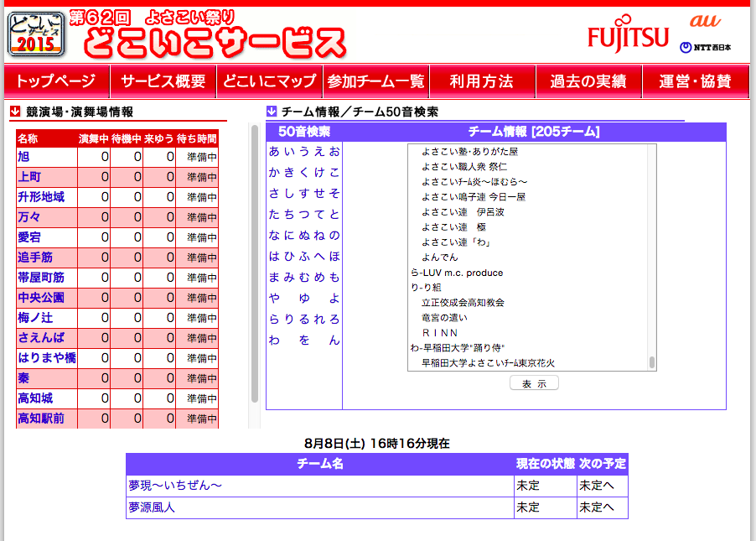
Task: Search teams starting with よ
Action: [x=334, y=299]
